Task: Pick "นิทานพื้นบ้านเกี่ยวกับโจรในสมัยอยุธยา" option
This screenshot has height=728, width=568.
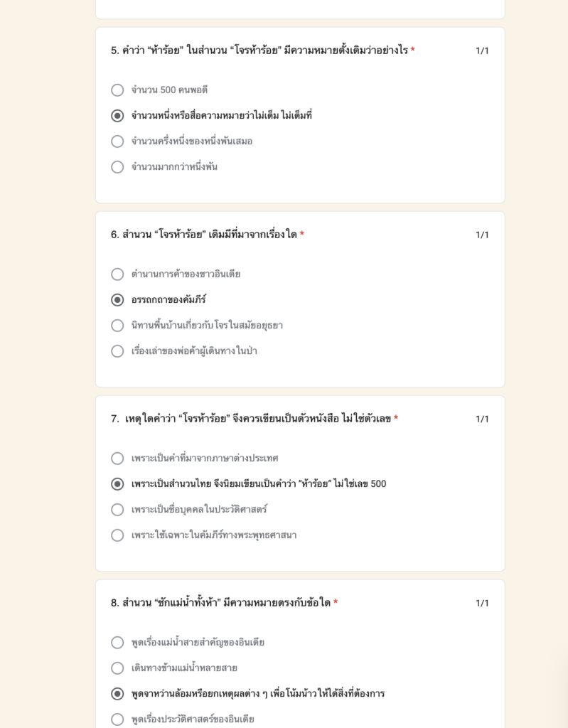Action: (x=117, y=326)
